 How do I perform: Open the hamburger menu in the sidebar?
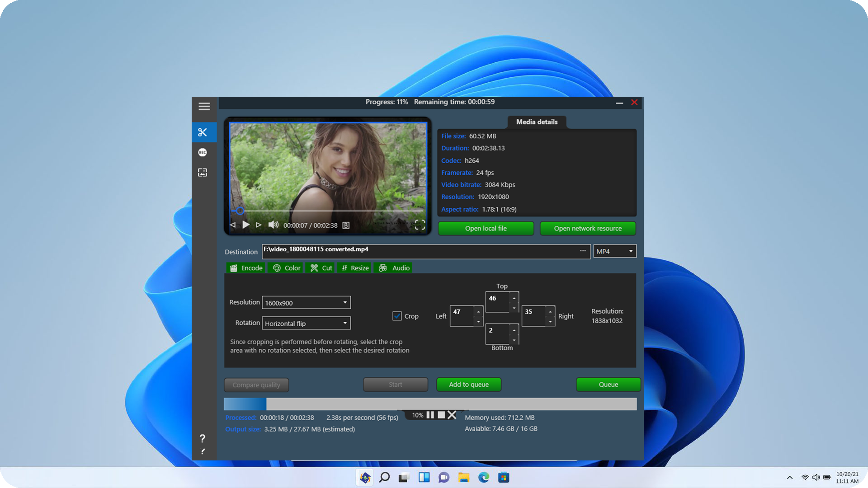coord(204,107)
